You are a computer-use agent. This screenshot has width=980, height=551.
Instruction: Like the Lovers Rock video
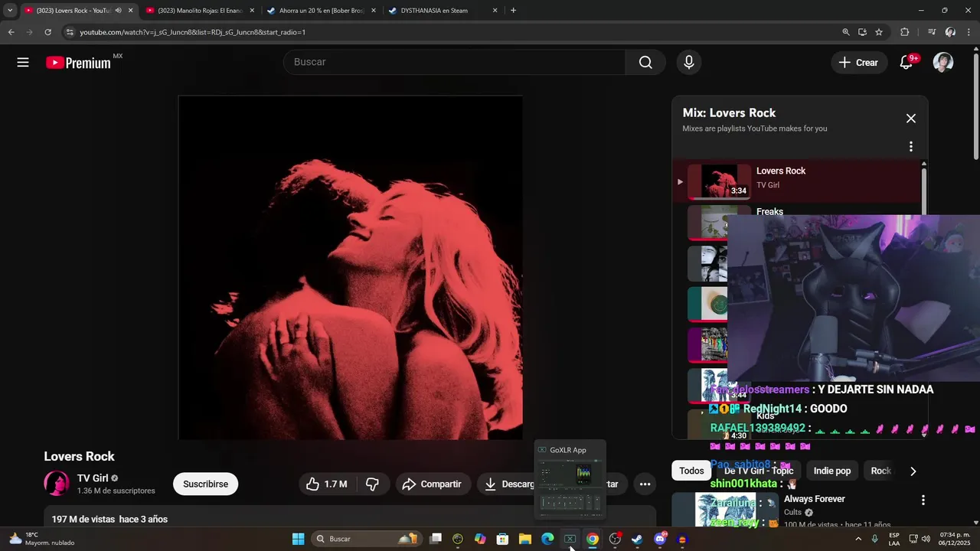[x=326, y=484]
